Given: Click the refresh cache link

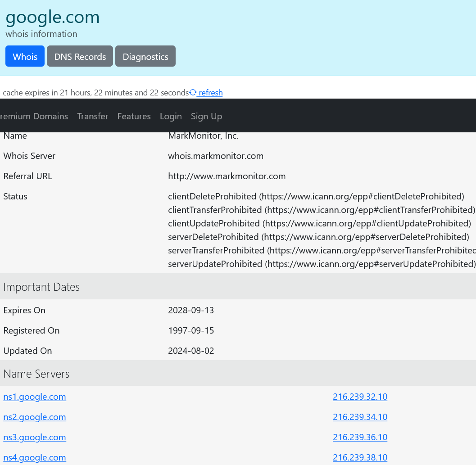Looking at the screenshot, I should tap(210, 93).
